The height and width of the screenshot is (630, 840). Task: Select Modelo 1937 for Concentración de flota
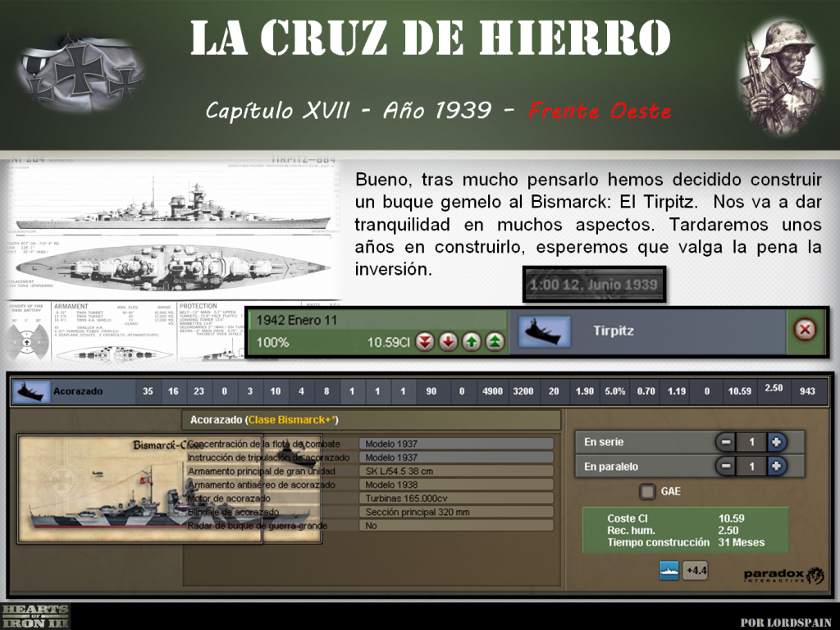pyautogui.click(x=456, y=444)
